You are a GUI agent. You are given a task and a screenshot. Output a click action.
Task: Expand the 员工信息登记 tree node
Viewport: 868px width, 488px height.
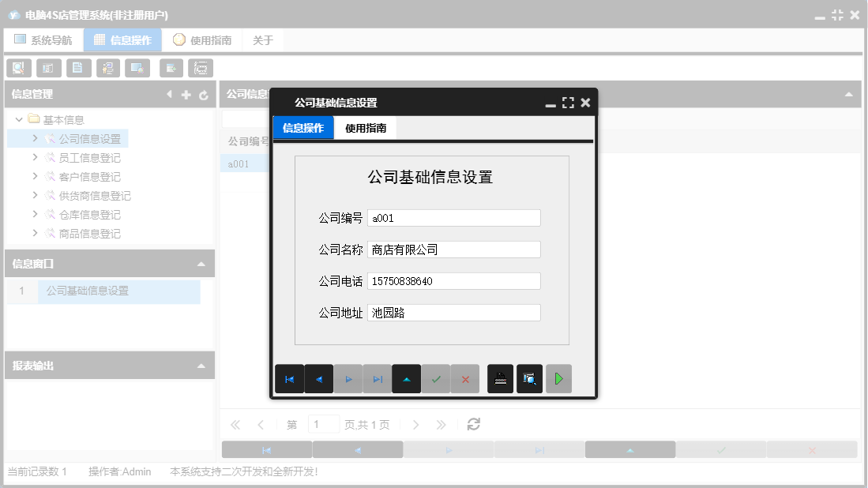tap(34, 157)
